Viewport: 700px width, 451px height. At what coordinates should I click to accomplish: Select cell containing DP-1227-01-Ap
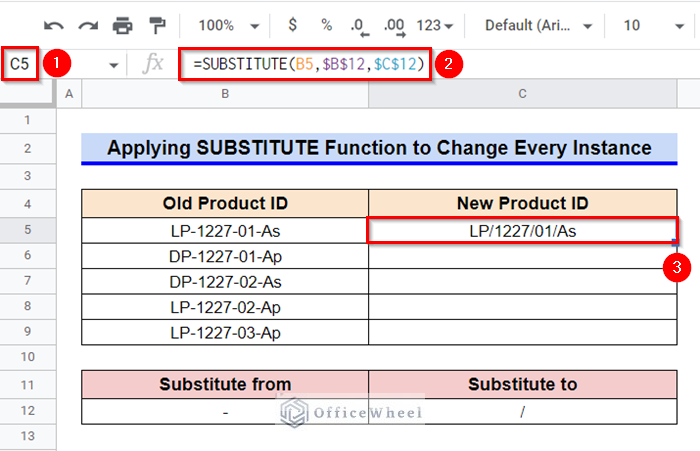(225, 256)
